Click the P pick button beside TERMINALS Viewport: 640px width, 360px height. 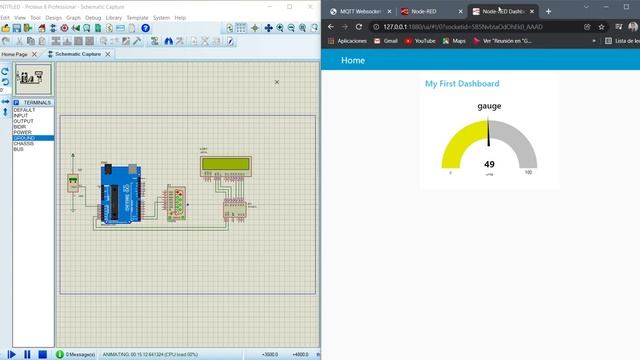click(16, 102)
